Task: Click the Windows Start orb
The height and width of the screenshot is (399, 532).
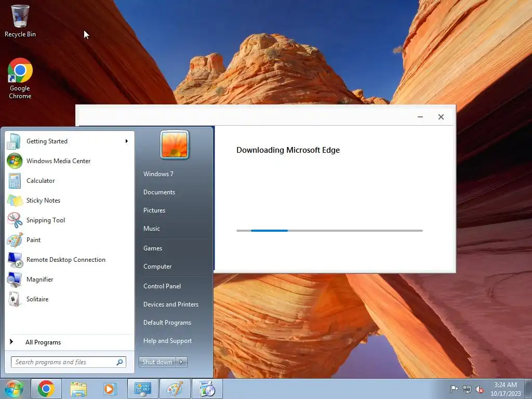Action: pos(14,389)
